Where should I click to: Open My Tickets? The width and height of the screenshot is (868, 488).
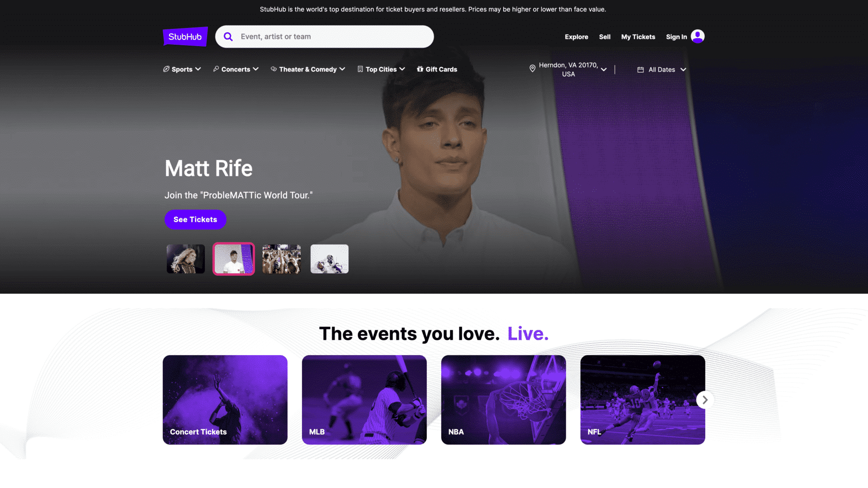(638, 37)
